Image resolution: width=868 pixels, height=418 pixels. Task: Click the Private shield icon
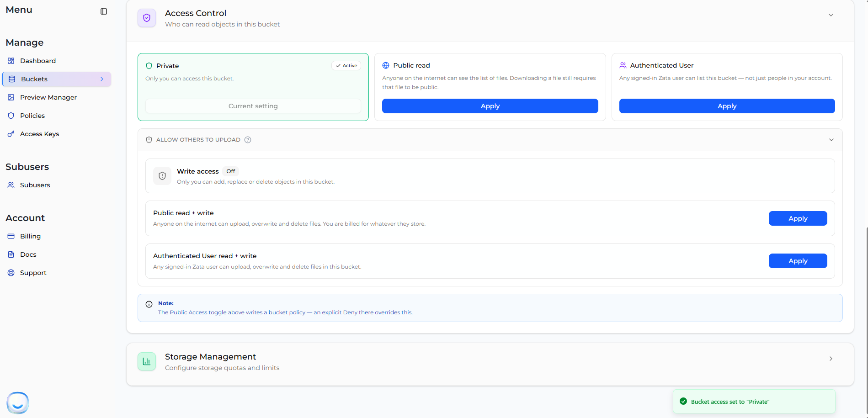[149, 66]
